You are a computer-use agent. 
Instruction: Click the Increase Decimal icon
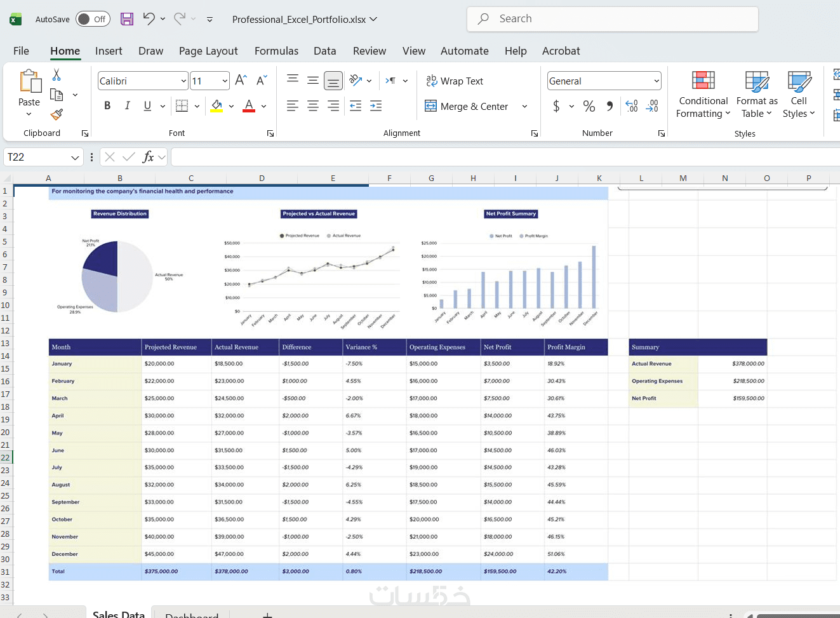(x=632, y=106)
